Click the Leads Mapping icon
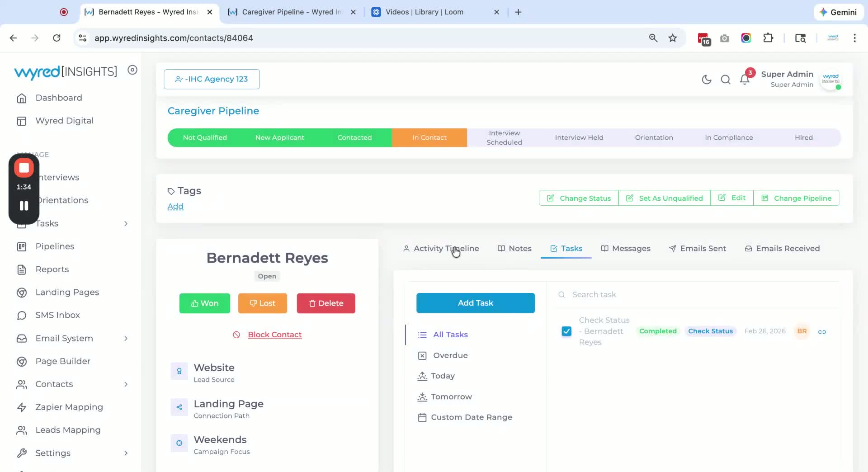Viewport: 868px width, 472px height. 22,430
